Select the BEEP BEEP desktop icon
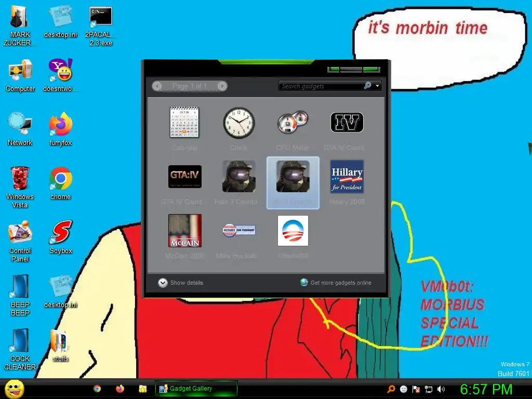This screenshot has width=532, height=399. tap(20, 295)
